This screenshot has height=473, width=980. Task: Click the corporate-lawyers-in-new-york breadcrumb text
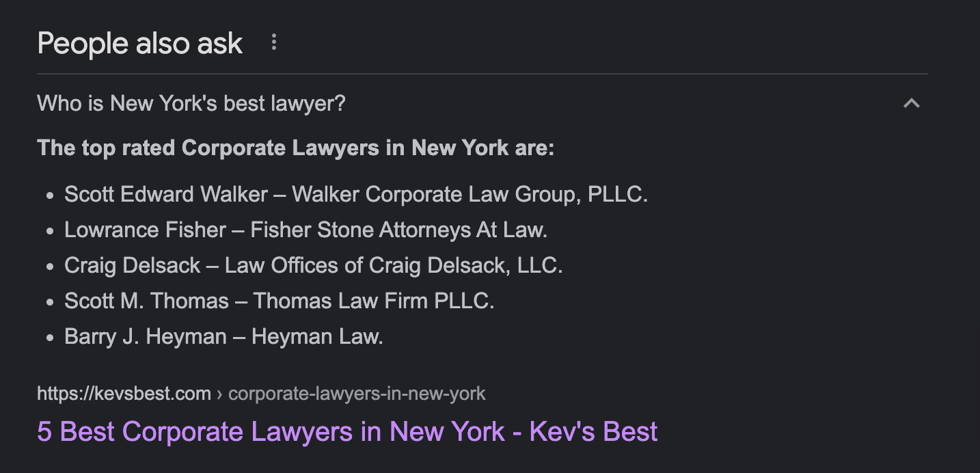click(357, 394)
